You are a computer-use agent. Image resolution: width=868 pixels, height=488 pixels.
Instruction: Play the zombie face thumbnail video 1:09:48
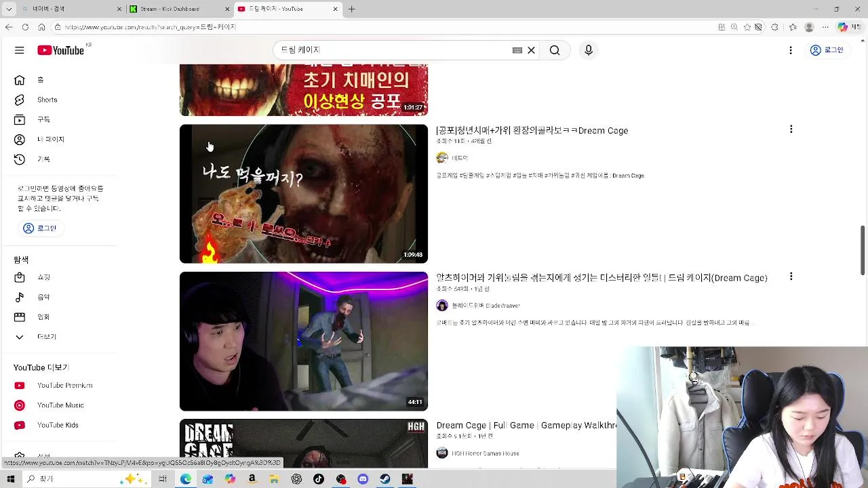point(304,194)
